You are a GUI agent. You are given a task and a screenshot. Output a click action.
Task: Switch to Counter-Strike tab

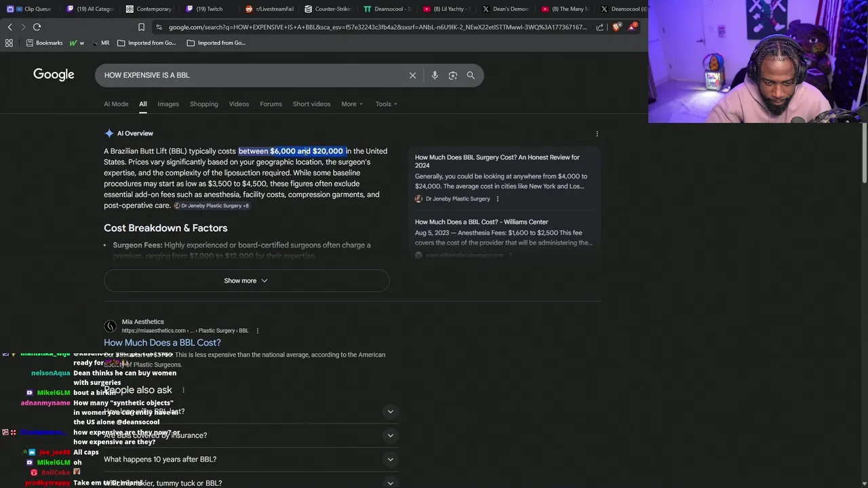tap(329, 9)
